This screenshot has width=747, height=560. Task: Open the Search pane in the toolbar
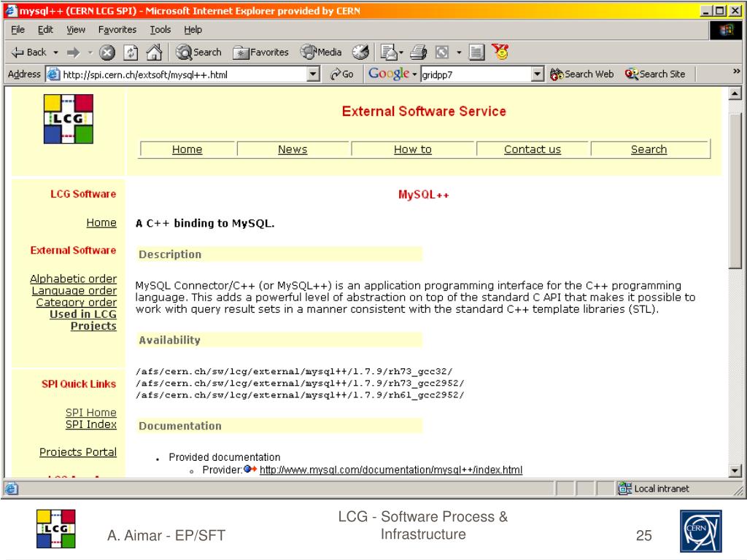click(198, 52)
